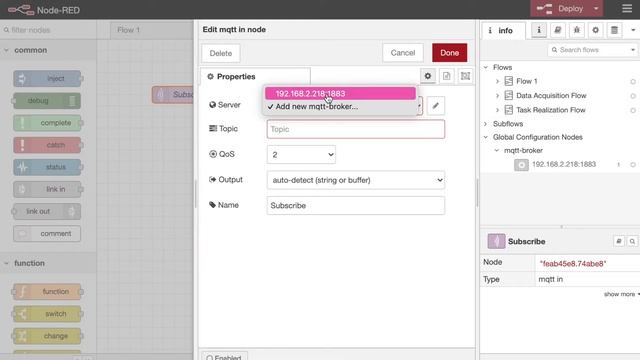Select Task Realization Flow entry

point(551,110)
